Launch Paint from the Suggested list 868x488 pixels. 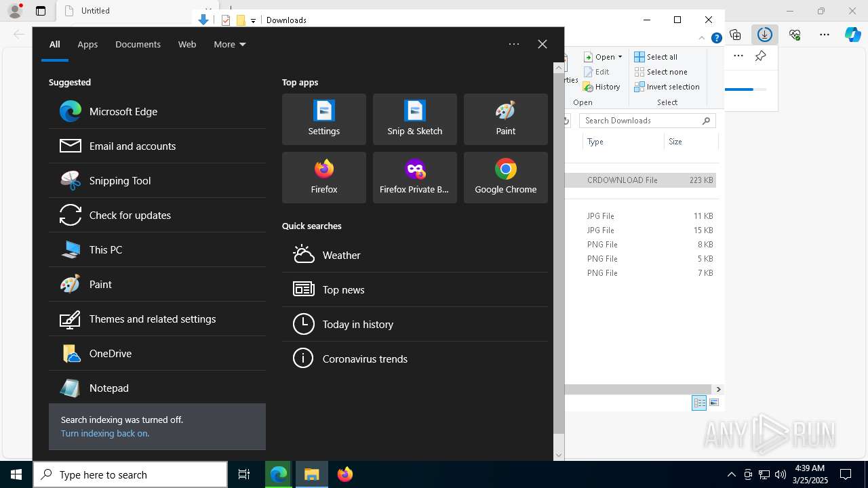point(157,284)
